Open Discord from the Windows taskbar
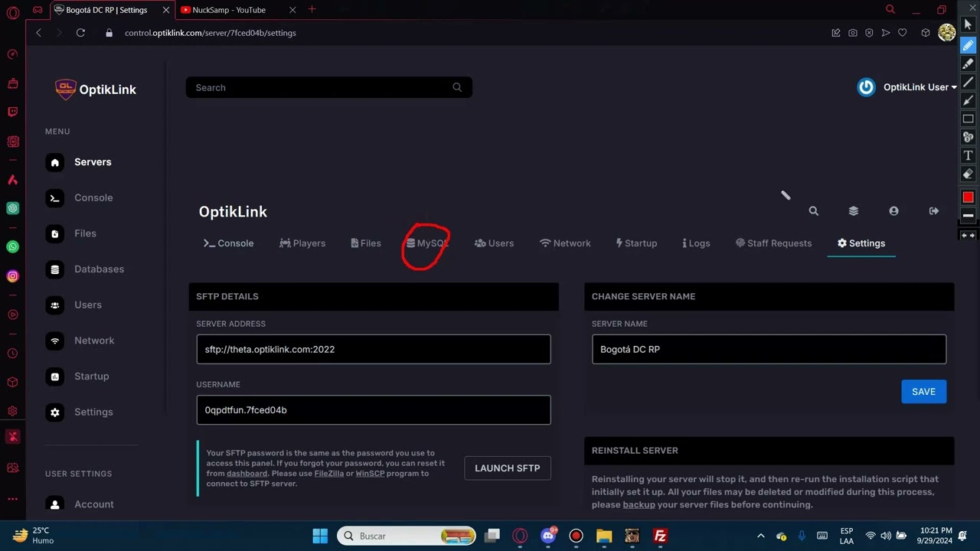 coord(548,536)
